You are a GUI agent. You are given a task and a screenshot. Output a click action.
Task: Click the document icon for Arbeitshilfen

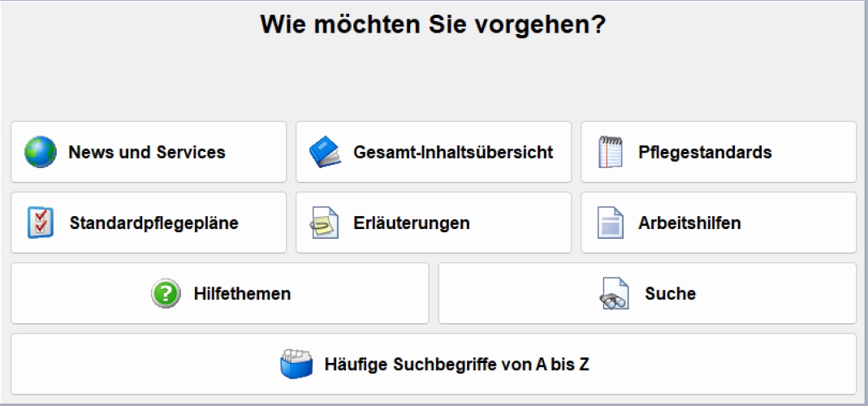click(611, 222)
